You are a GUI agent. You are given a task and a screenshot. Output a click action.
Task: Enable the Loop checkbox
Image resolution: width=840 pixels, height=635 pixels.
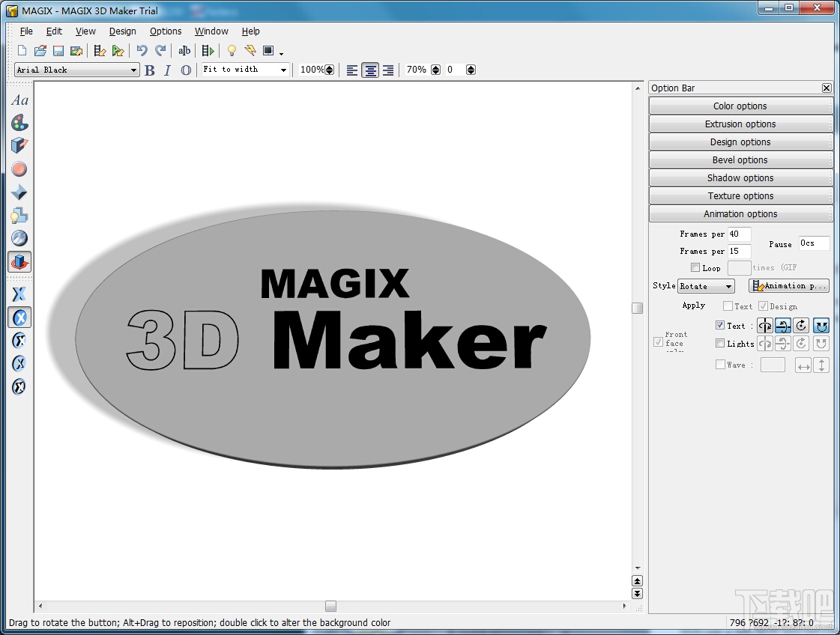[695, 268]
